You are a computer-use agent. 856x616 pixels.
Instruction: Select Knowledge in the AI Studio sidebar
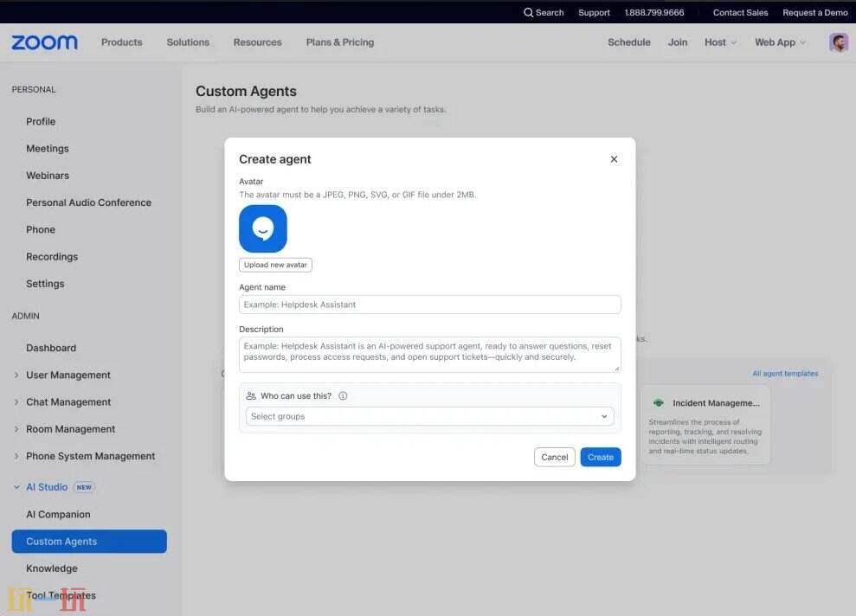[51, 568]
